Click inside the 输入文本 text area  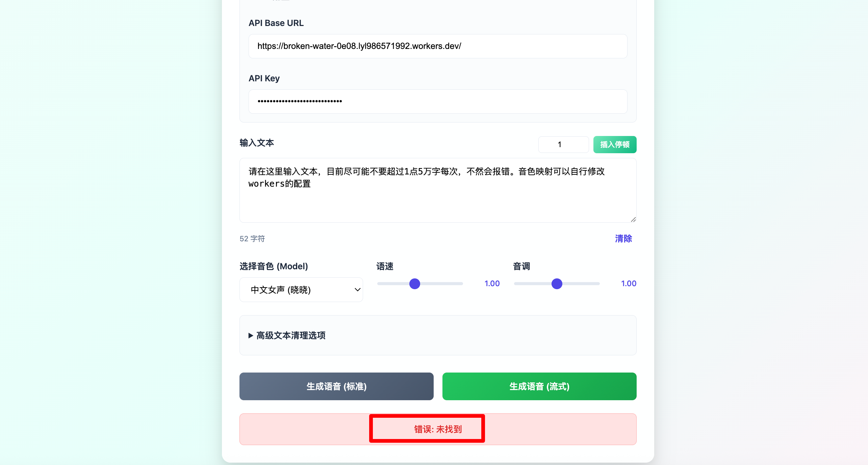[x=438, y=190]
